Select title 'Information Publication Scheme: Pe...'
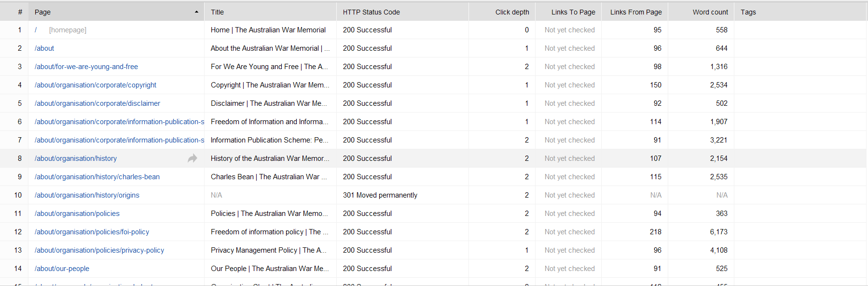 (270, 140)
